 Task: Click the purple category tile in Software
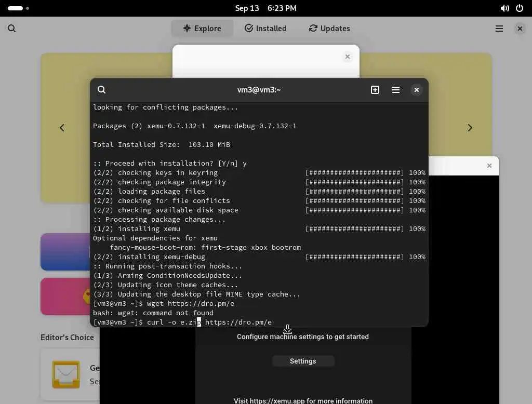(x=65, y=252)
